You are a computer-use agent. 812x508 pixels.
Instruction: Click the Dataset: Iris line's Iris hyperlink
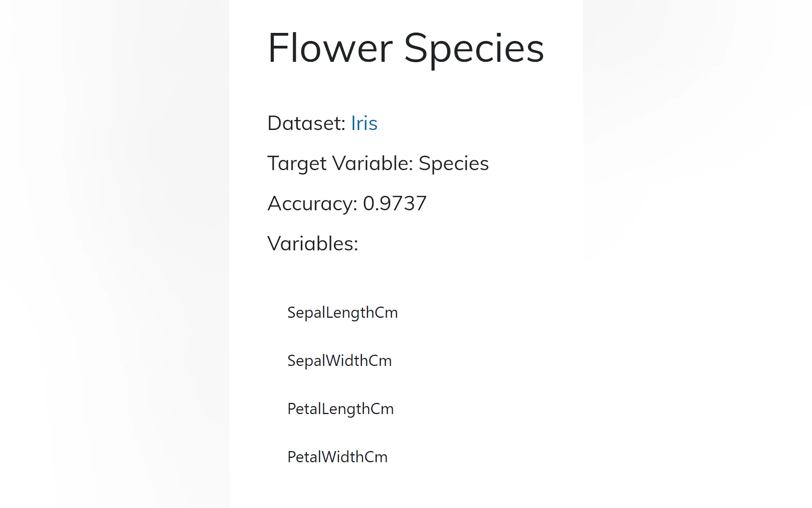364,123
